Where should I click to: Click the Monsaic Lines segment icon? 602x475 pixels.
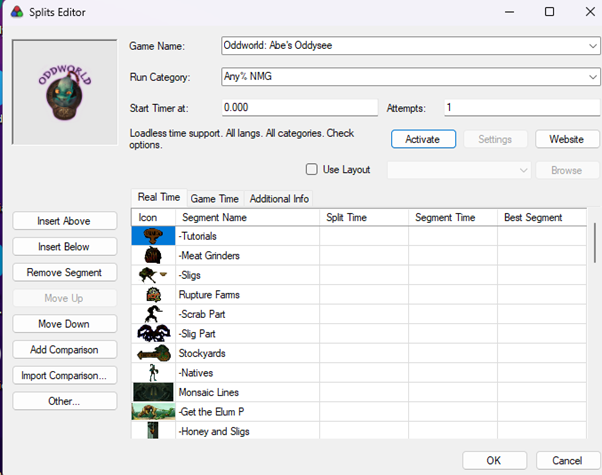pos(153,392)
